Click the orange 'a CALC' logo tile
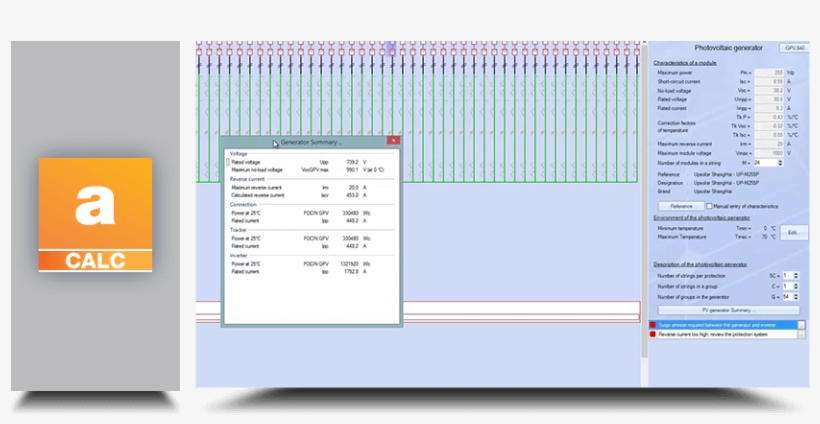The image size is (820, 424). (95, 214)
